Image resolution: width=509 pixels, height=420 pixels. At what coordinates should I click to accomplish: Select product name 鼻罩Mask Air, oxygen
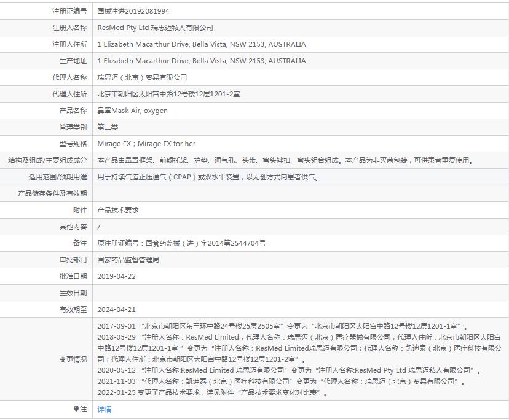(x=132, y=111)
